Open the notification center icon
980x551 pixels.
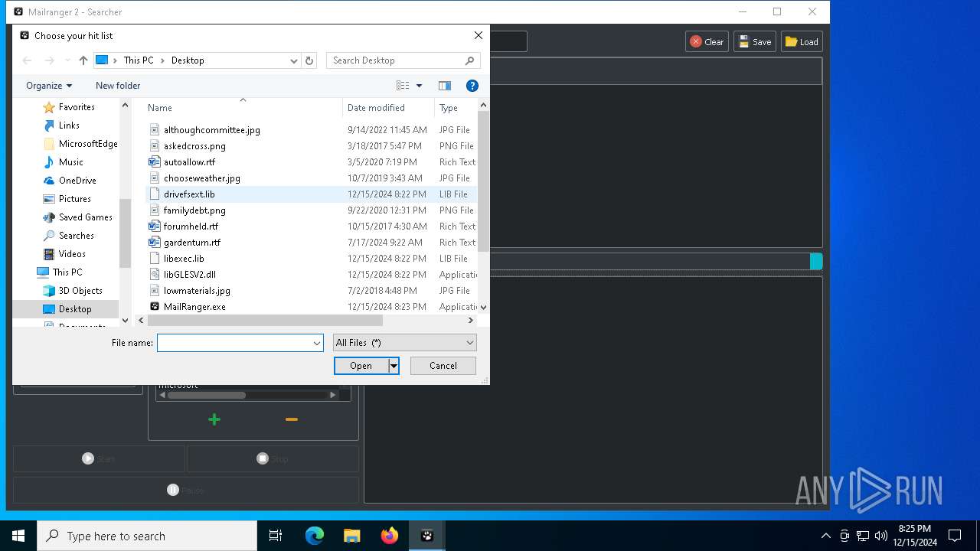(x=955, y=536)
